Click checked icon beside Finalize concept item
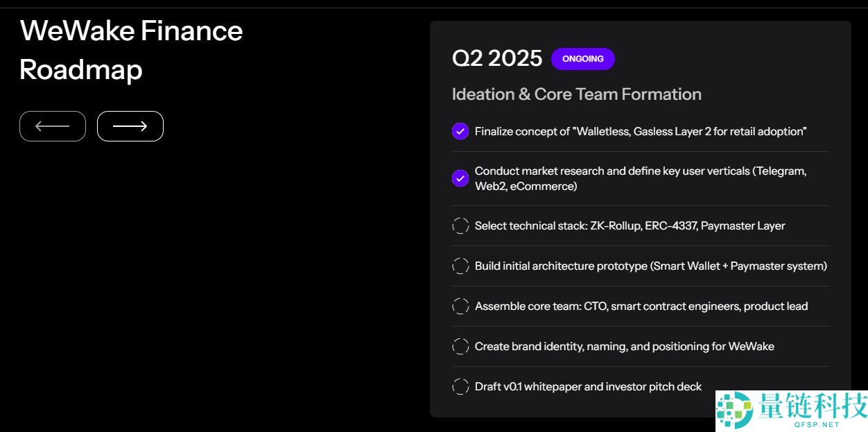Image resolution: width=868 pixels, height=432 pixels. pyautogui.click(x=460, y=131)
